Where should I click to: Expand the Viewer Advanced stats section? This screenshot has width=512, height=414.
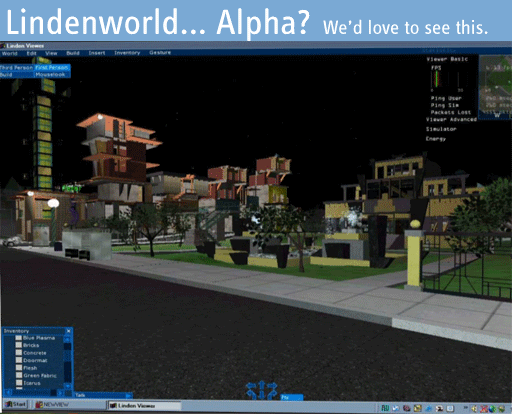pyautogui.click(x=451, y=119)
